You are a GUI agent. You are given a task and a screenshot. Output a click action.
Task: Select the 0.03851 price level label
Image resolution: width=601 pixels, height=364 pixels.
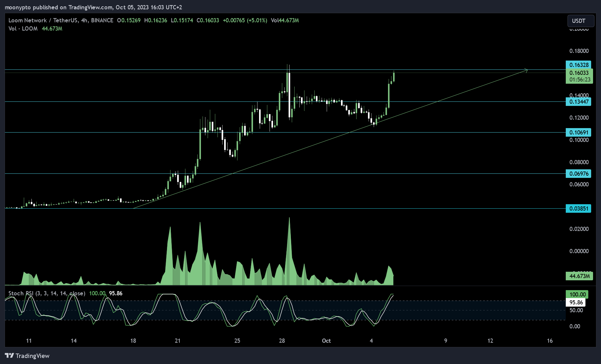pos(578,209)
